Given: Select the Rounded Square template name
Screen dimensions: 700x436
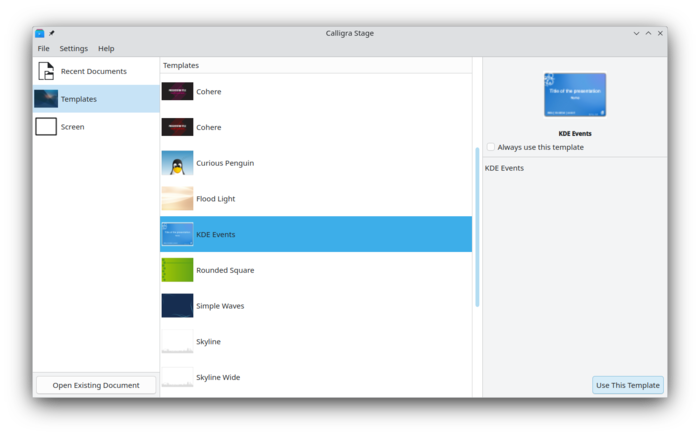Looking at the screenshot, I should (x=225, y=270).
